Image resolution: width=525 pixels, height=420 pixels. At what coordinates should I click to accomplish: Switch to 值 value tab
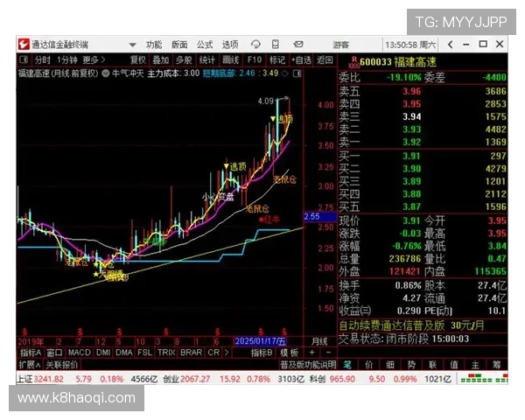(454, 365)
